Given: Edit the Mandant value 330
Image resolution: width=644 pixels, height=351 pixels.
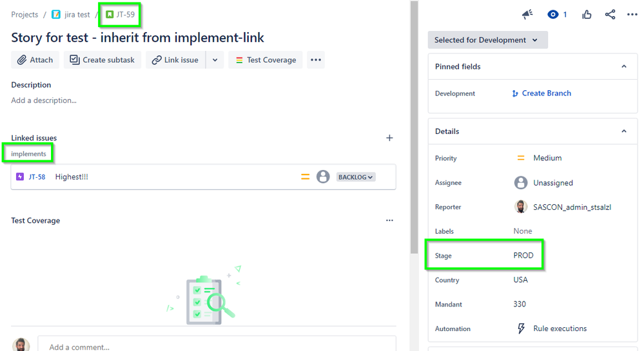Looking at the screenshot, I should 520,304.
